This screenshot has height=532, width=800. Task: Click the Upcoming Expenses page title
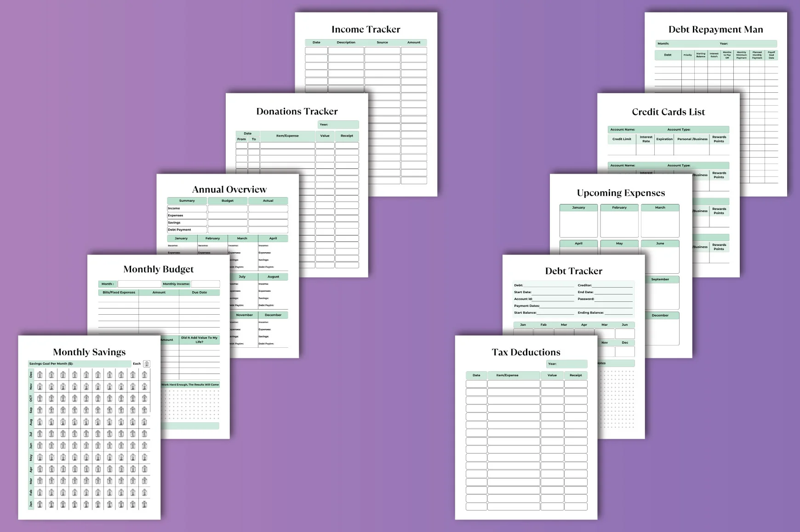(x=621, y=192)
